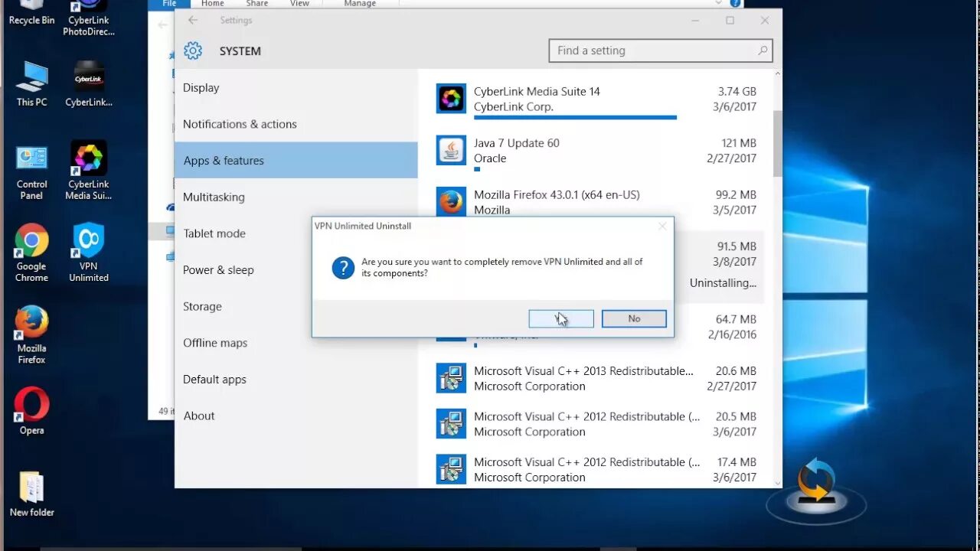The image size is (980, 551).
Task: Go back using Settings back arrow
Action: (193, 20)
